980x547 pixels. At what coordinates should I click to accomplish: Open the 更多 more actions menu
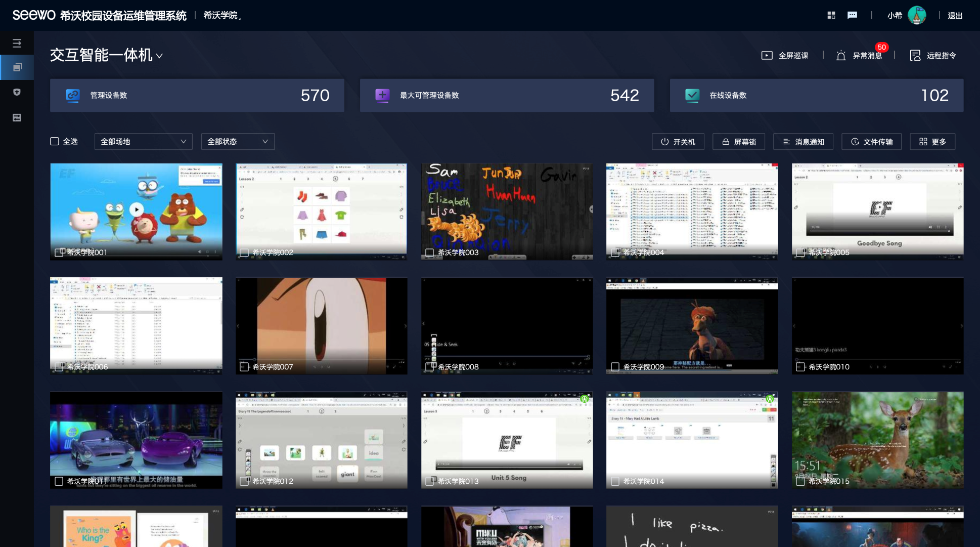click(932, 142)
